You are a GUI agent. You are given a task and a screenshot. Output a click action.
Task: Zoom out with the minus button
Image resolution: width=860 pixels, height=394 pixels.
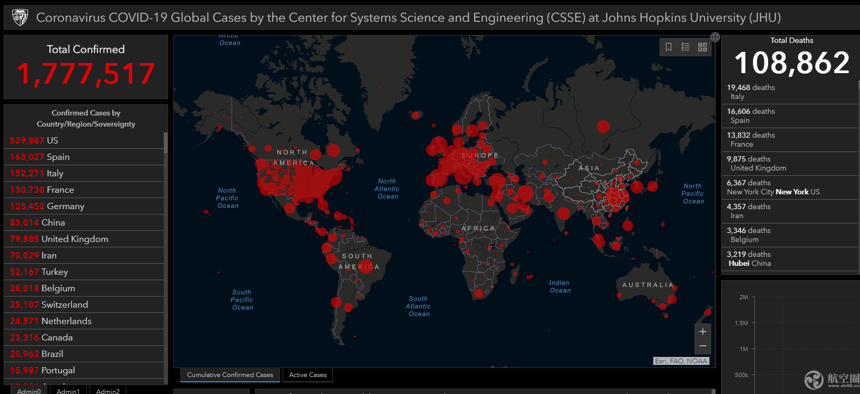pyautogui.click(x=703, y=346)
